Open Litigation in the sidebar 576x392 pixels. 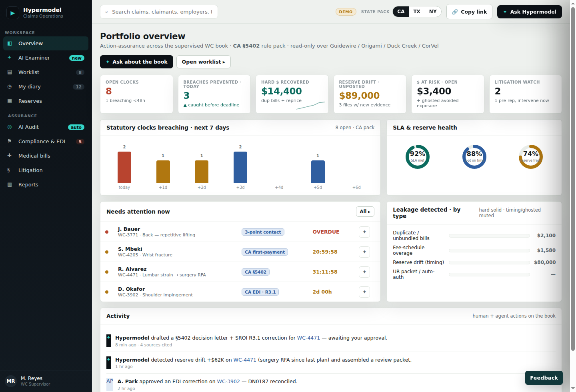tap(46, 170)
